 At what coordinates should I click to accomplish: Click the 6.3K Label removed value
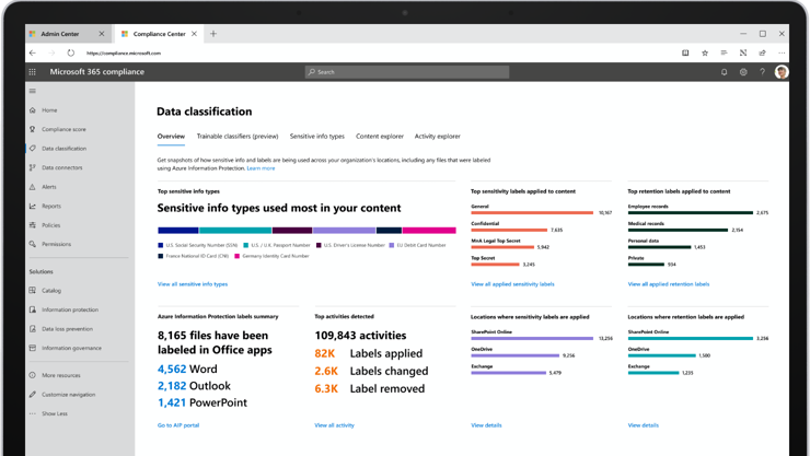click(326, 389)
